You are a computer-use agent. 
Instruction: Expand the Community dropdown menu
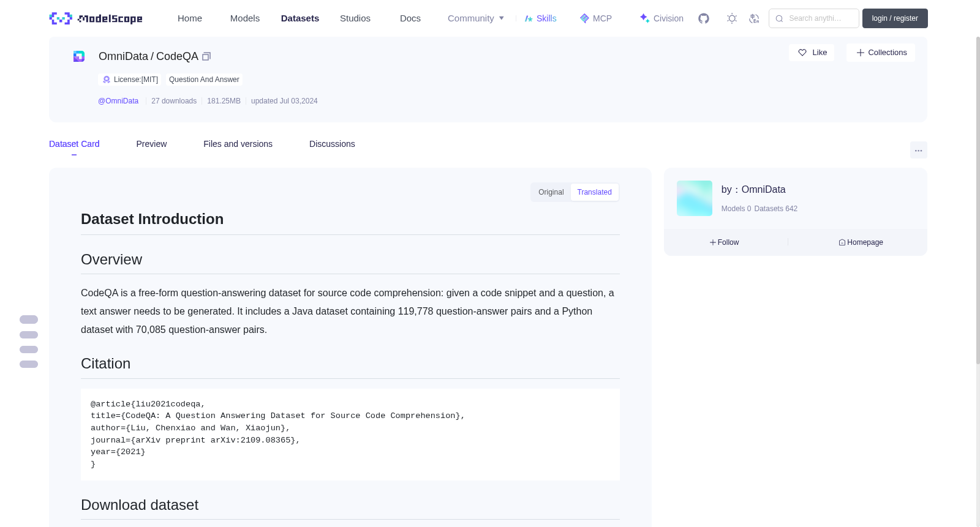(476, 18)
